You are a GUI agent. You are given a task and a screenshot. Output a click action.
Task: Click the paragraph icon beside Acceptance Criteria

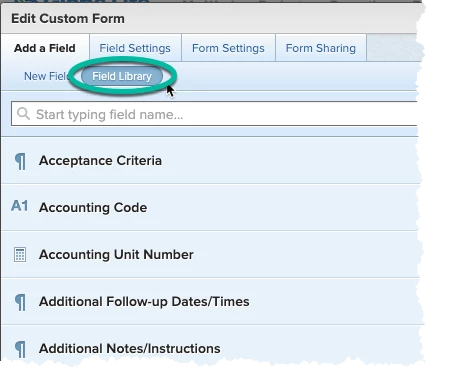coord(20,161)
